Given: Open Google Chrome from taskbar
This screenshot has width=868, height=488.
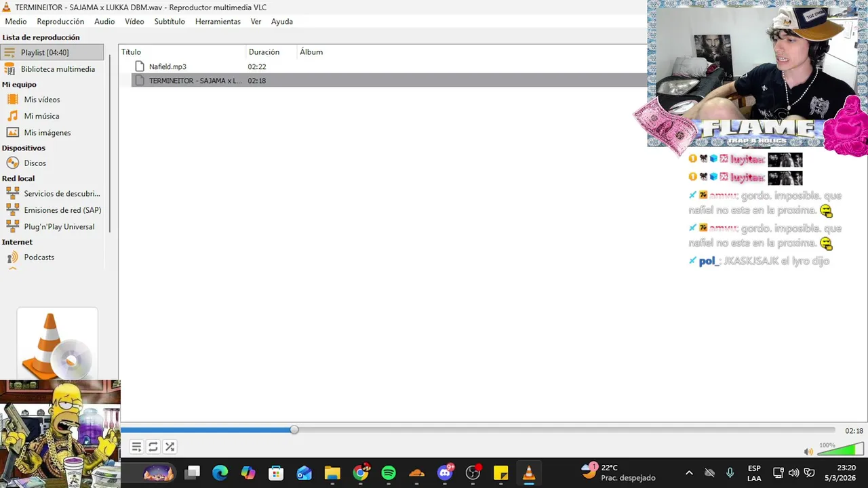Looking at the screenshot, I should [361, 472].
